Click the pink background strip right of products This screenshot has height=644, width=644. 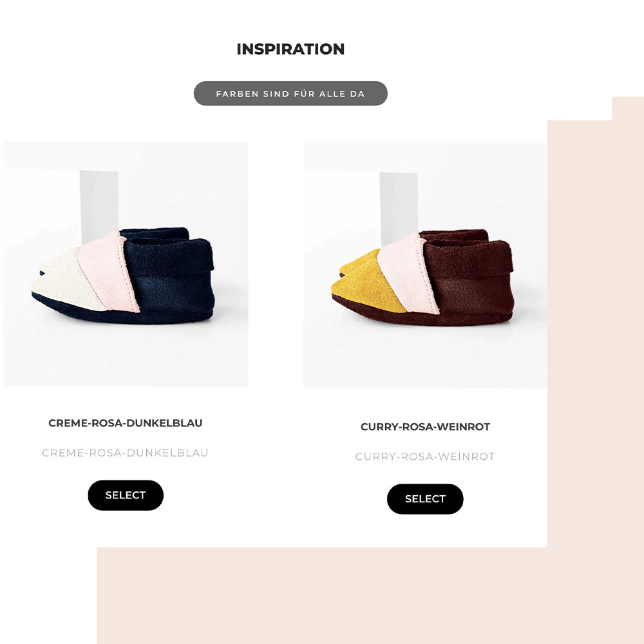pos(596,328)
